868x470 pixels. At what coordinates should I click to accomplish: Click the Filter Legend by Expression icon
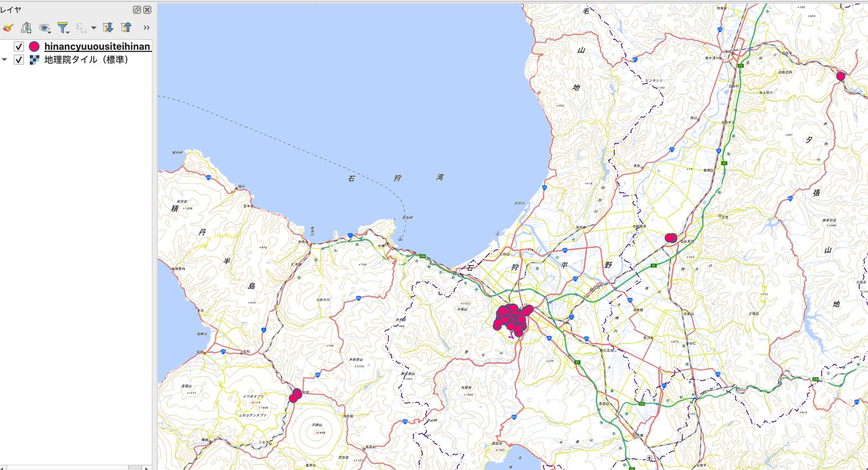pos(81,28)
